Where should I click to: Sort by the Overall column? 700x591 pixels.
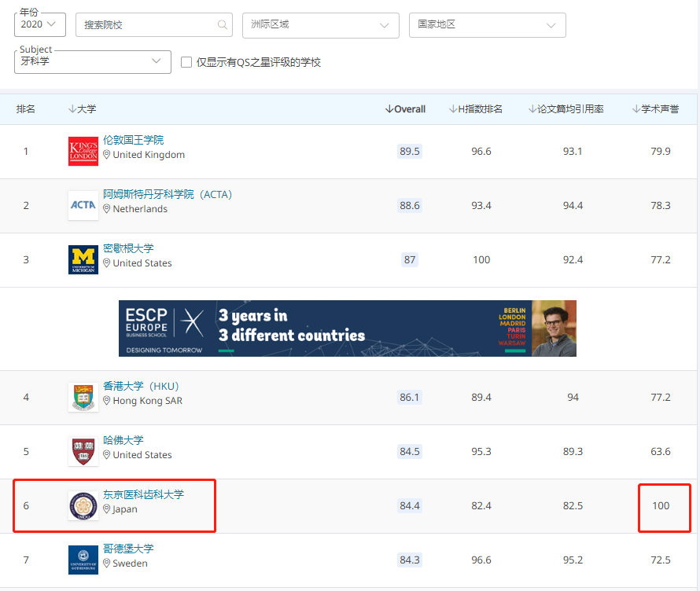pos(405,109)
